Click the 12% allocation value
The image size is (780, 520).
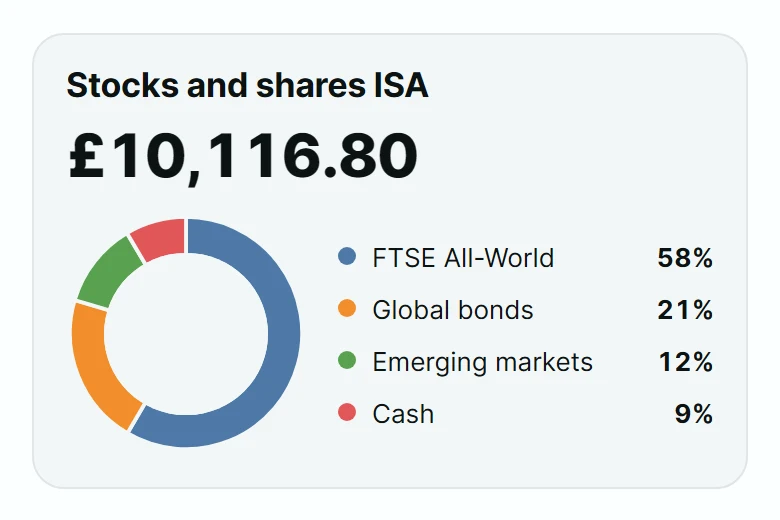click(686, 362)
